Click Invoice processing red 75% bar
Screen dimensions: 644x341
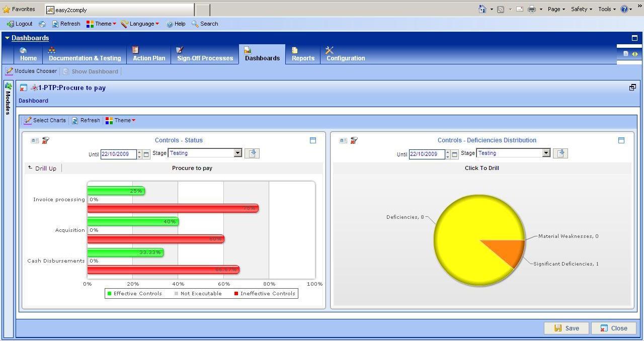173,208
